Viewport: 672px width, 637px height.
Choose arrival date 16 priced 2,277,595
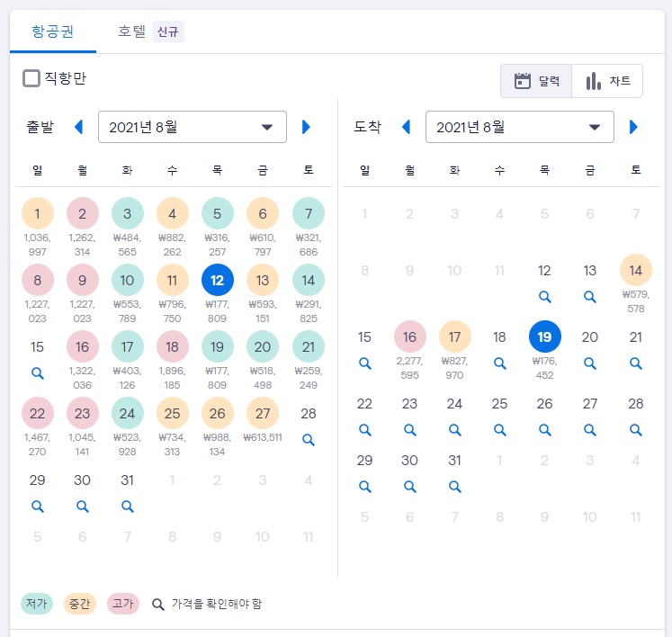point(409,336)
